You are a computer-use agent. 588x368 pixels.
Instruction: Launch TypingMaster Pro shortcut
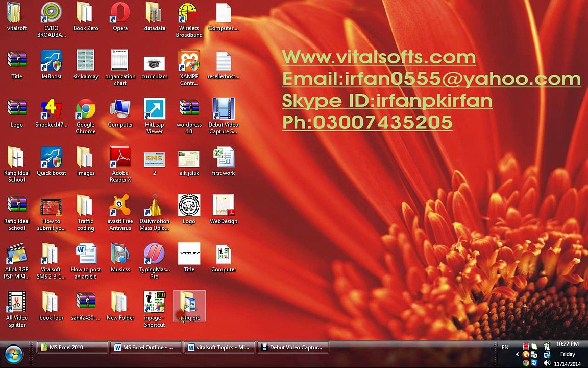(x=155, y=261)
